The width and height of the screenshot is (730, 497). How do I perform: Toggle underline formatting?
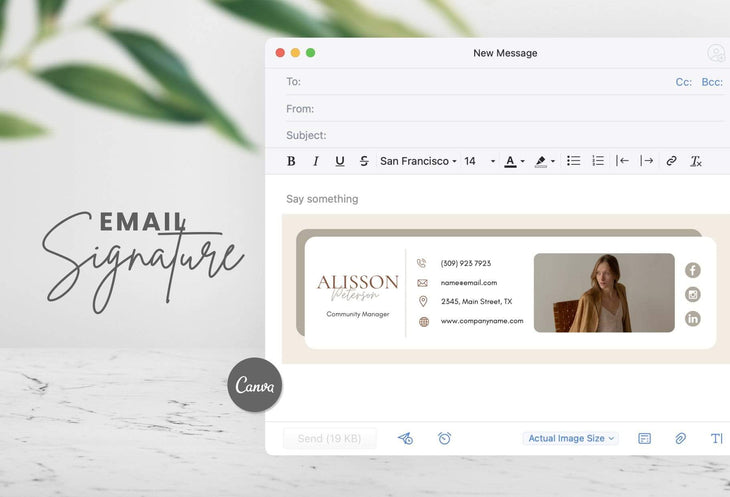click(340, 161)
